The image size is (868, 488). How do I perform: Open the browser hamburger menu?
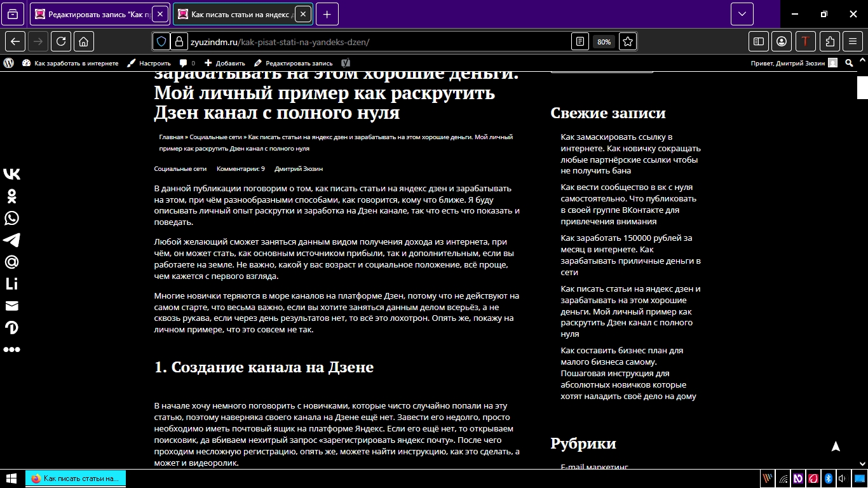click(853, 41)
